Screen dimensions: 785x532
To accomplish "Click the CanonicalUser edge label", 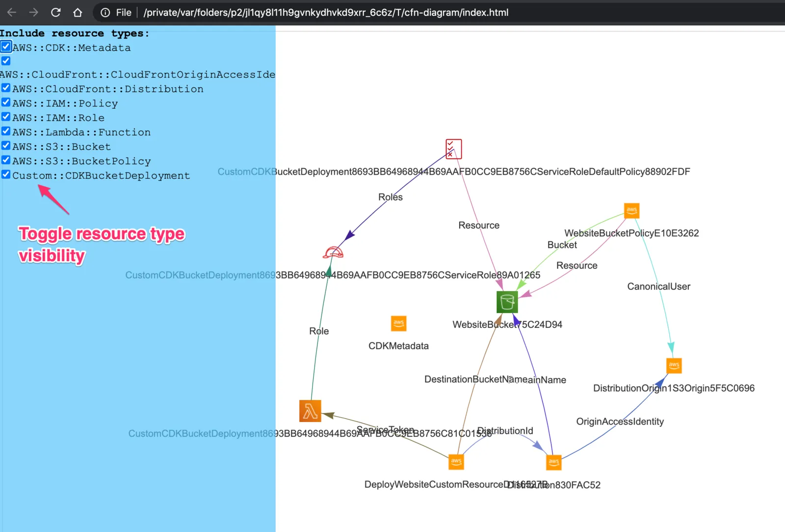I will pyautogui.click(x=658, y=287).
